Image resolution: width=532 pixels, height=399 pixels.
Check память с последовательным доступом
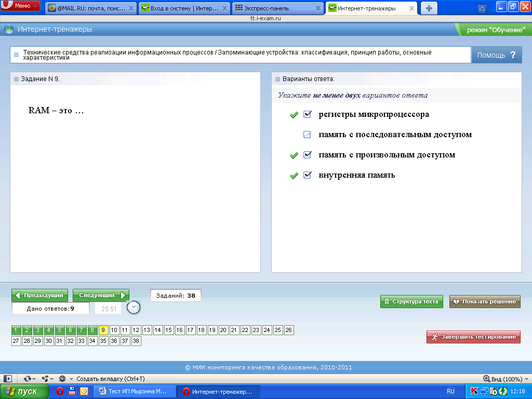pos(307,135)
